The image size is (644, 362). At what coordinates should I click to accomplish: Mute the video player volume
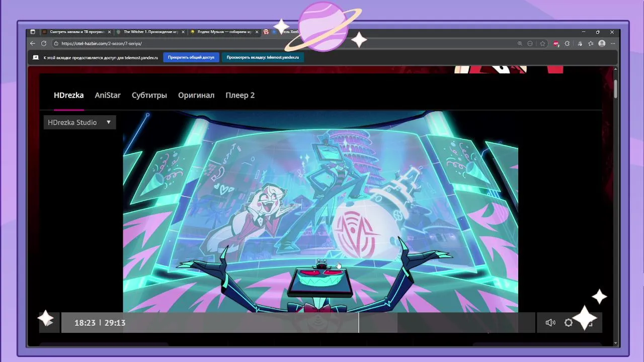pyautogui.click(x=550, y=323)
